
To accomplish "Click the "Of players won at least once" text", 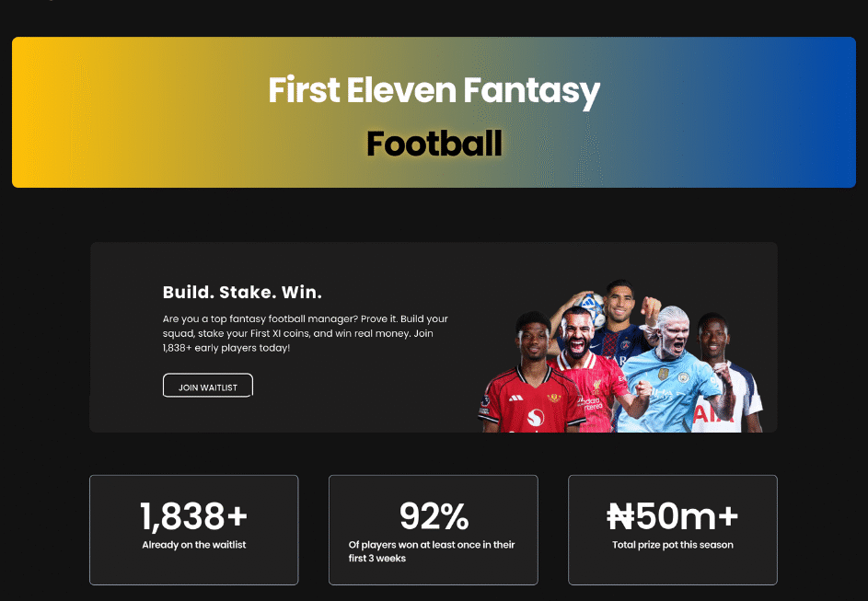I will tap(432, 551).
